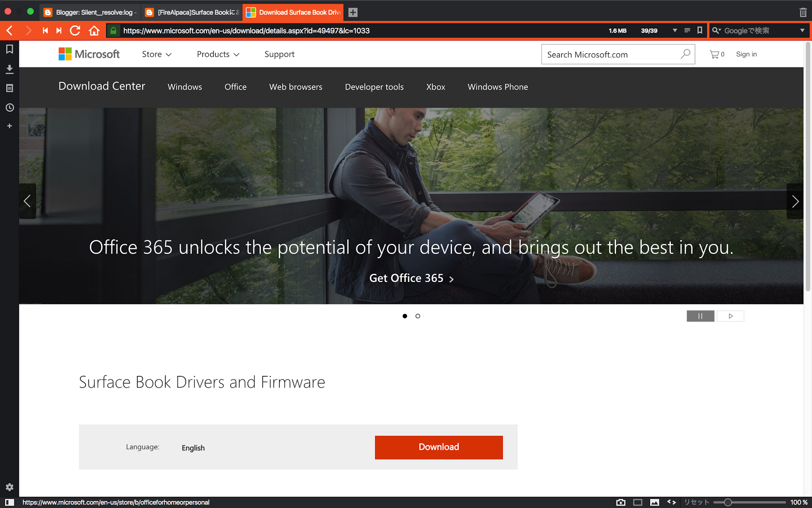Reload the current page
Viewport: 812px width, 508px height.
click(x=75, y=30)
